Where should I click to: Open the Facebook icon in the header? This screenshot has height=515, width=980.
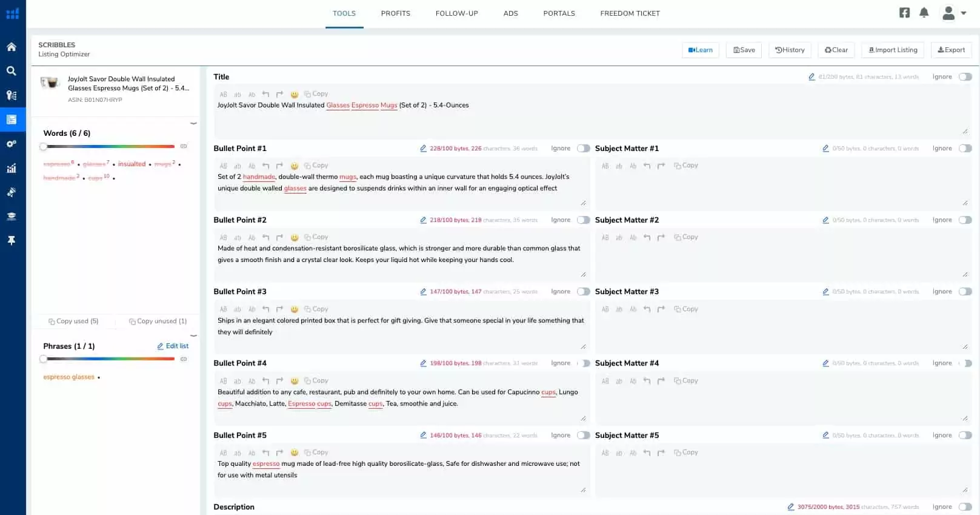click(904, 13)
